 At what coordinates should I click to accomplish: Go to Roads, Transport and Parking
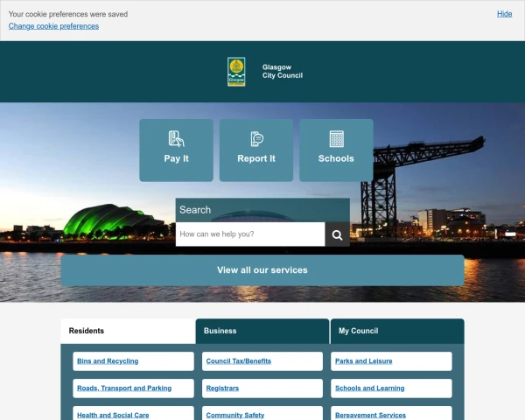(124, 388)
